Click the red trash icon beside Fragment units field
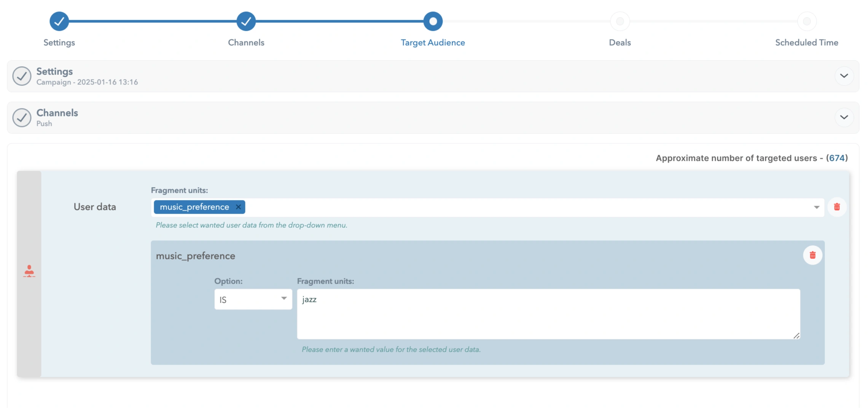The height and width of the screenshot is (408, 868). (x=837, y=207)
